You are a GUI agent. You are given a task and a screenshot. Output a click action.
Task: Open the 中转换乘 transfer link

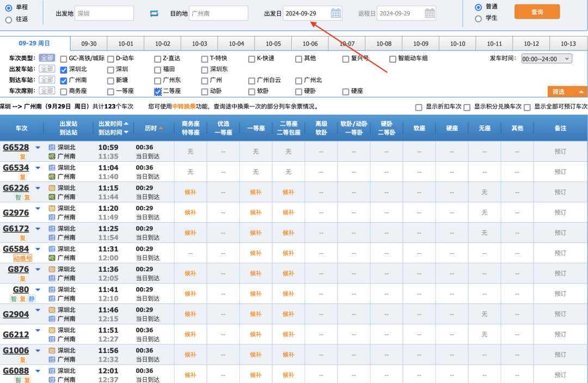tap(184, 107)
